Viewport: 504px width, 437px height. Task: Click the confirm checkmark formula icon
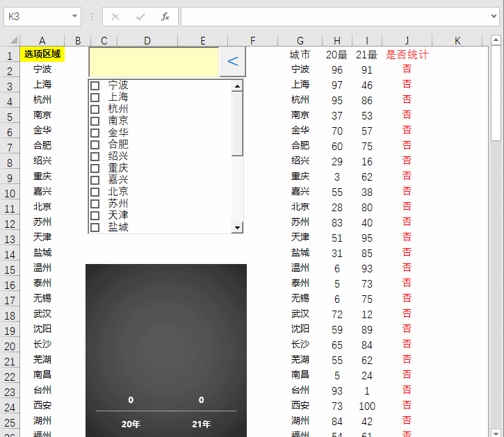point(140,17)
